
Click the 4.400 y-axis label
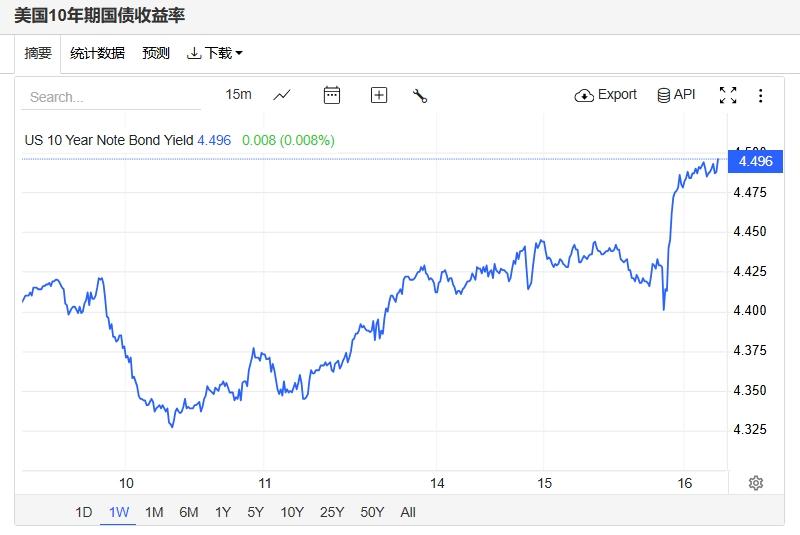[x=749, y=310]
